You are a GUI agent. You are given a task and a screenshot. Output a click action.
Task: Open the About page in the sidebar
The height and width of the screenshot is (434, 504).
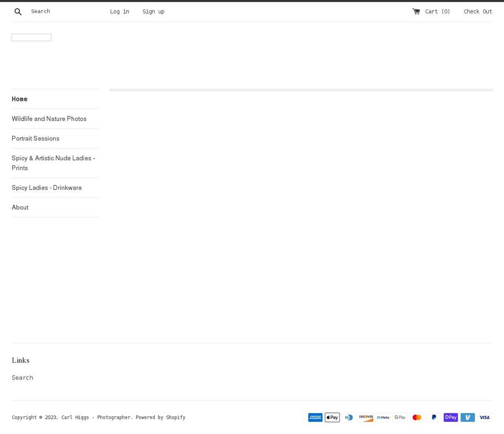point(20,207)
